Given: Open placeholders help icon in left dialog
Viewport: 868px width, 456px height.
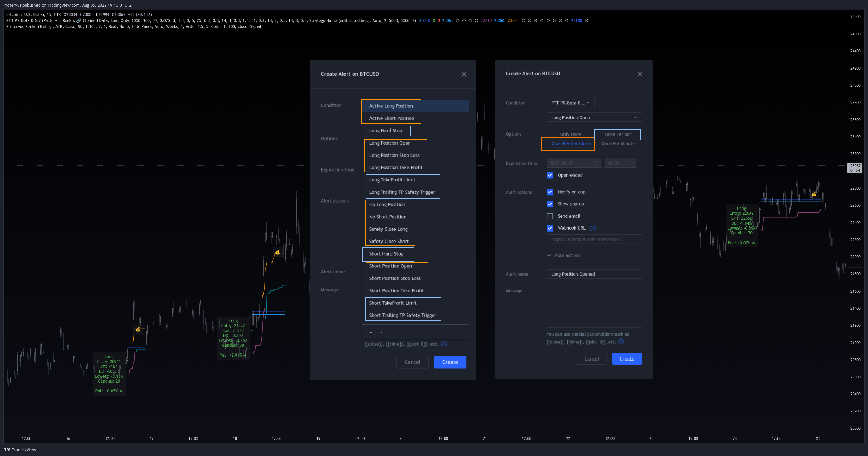Looking at the screenshot, I should point(444,344).
